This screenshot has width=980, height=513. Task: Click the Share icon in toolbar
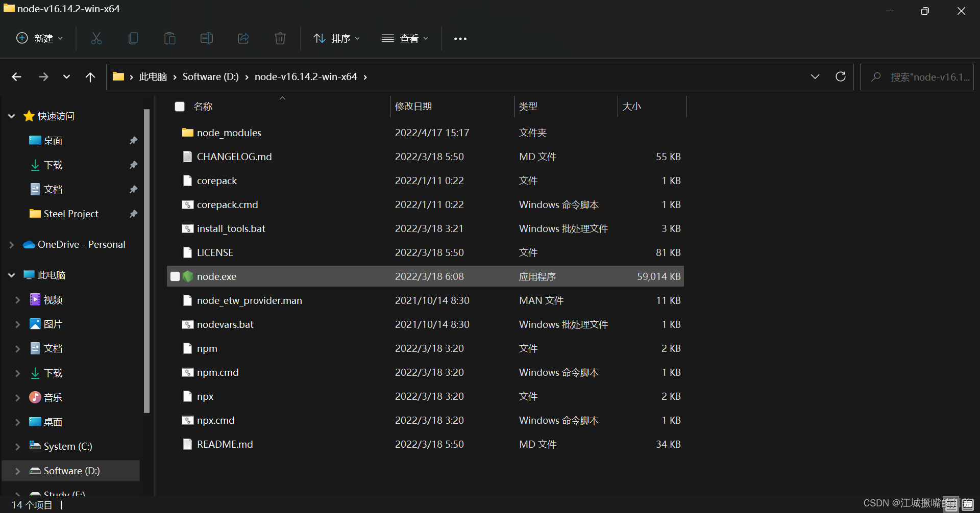[x=243, y=38]
